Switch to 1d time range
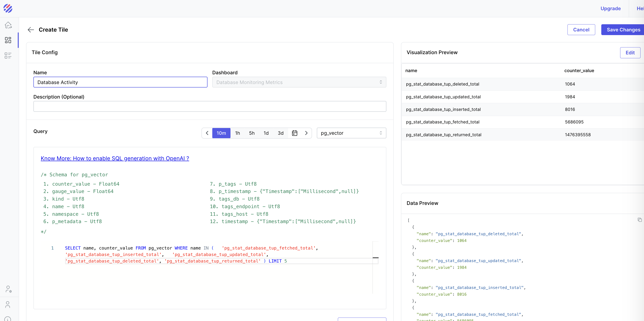This screenshot has height=321, width=644. click(x=266, y=133)
